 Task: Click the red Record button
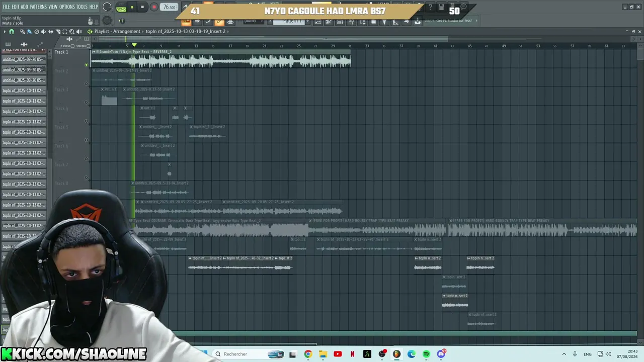pyautogui.click(x=154, y=8)
